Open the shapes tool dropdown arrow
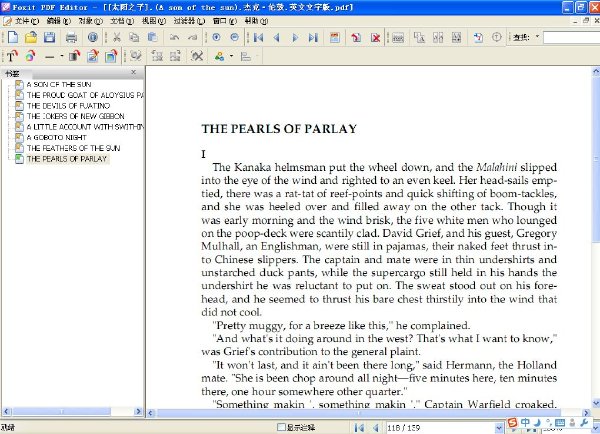Image resolution: width=600 pixels, height=434 pixels. [231, 57]
